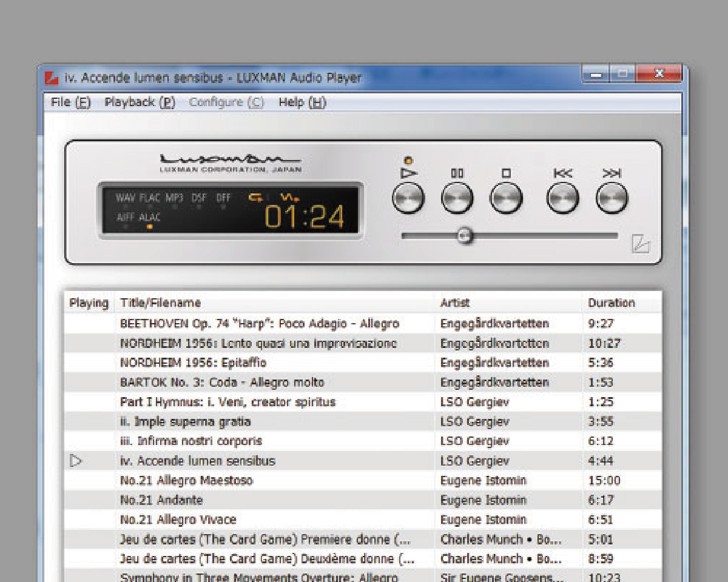Click the playback position slider handle
The image size is (728, 582).
[465, 235]
